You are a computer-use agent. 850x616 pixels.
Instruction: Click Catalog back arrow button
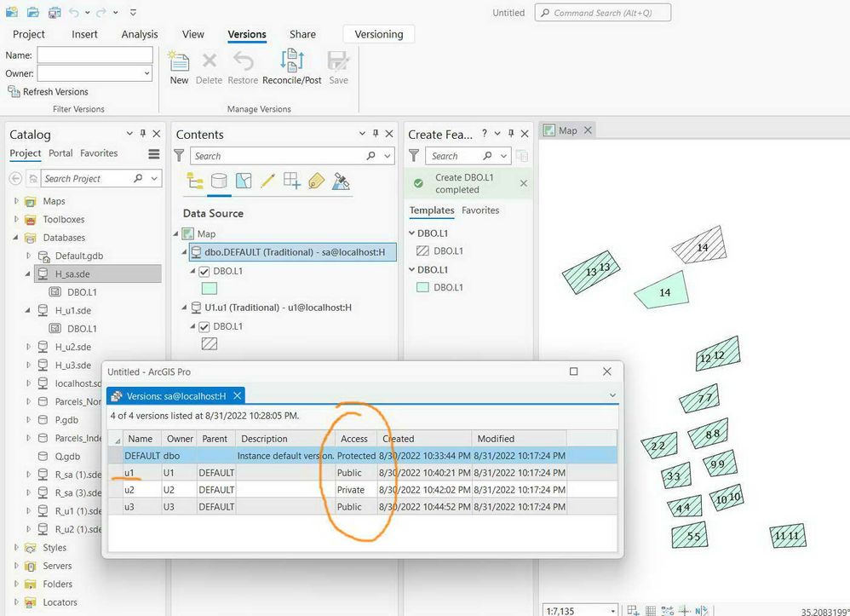15,178
